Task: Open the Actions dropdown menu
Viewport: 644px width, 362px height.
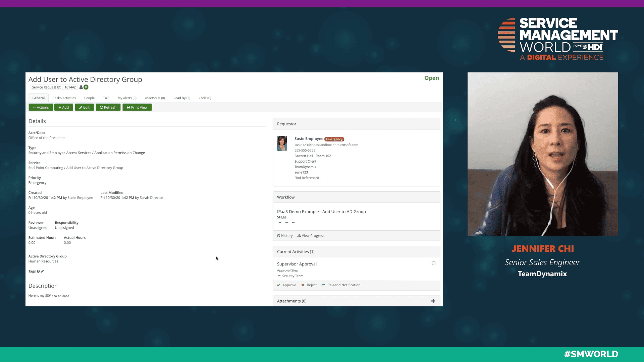Action: click(41, 107)
